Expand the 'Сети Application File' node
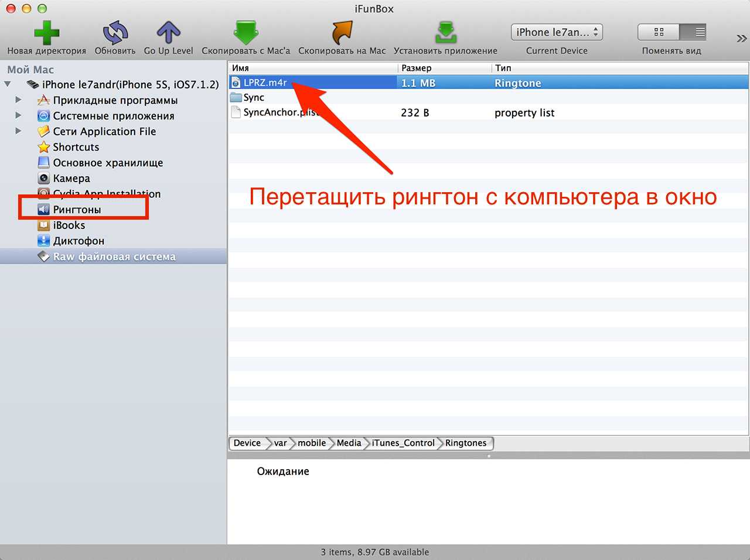Image resolution: width=750 pixels, height=560 pixels. point(19,131)
